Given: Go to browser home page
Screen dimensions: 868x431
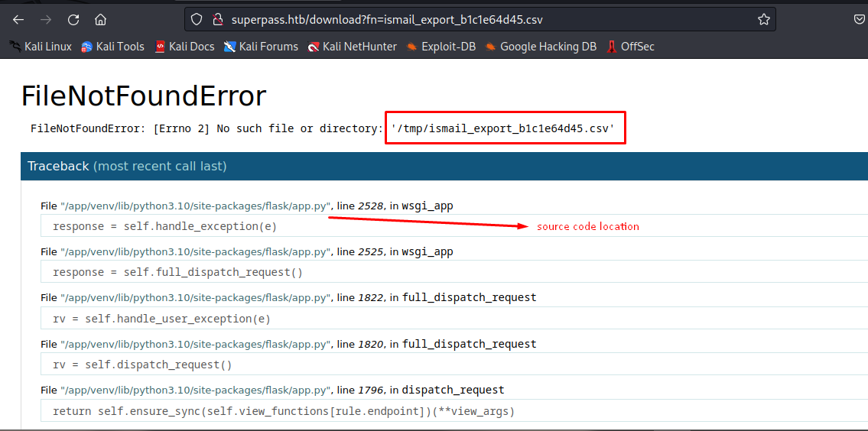Looking at the screenshot, I should click(100, 19).
